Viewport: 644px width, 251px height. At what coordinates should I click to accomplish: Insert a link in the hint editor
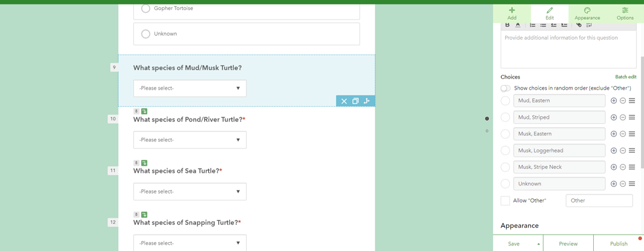click(x=579, y=25)
